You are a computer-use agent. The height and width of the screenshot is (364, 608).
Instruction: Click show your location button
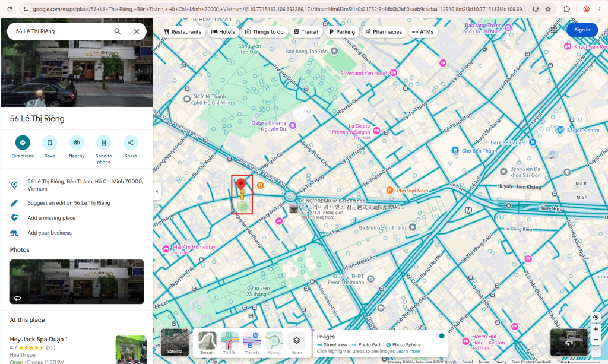point(596,318)
